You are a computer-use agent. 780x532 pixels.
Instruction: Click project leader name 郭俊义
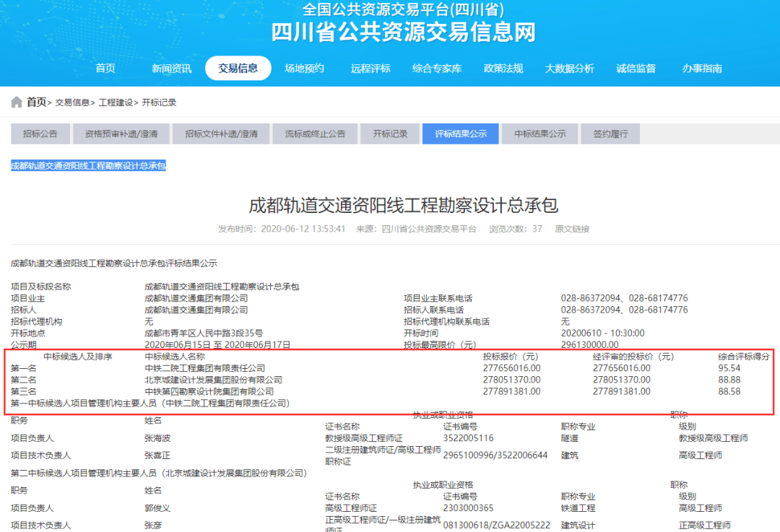(157, 508)
